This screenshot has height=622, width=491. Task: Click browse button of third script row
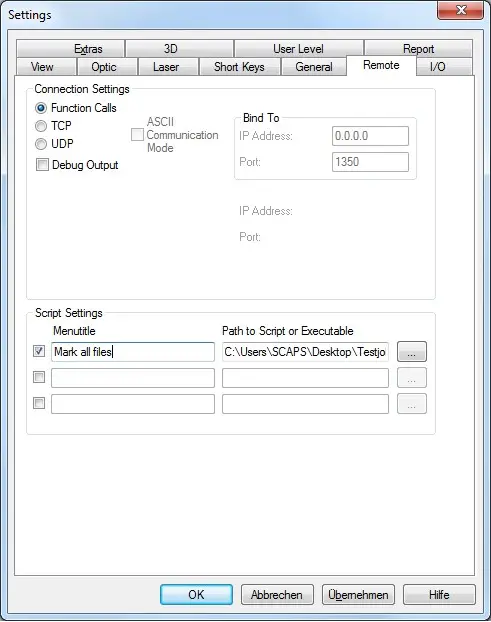pos(412,403)
